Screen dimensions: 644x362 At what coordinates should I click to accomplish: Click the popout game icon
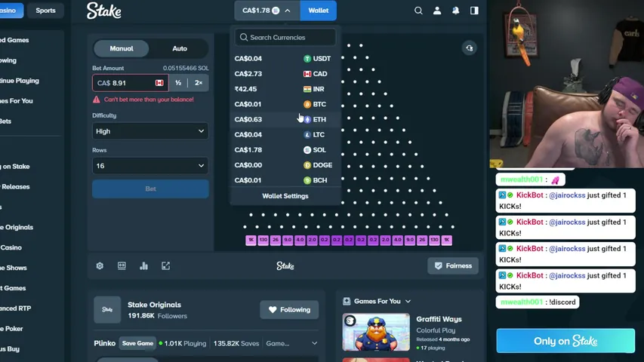click(165, 266)
